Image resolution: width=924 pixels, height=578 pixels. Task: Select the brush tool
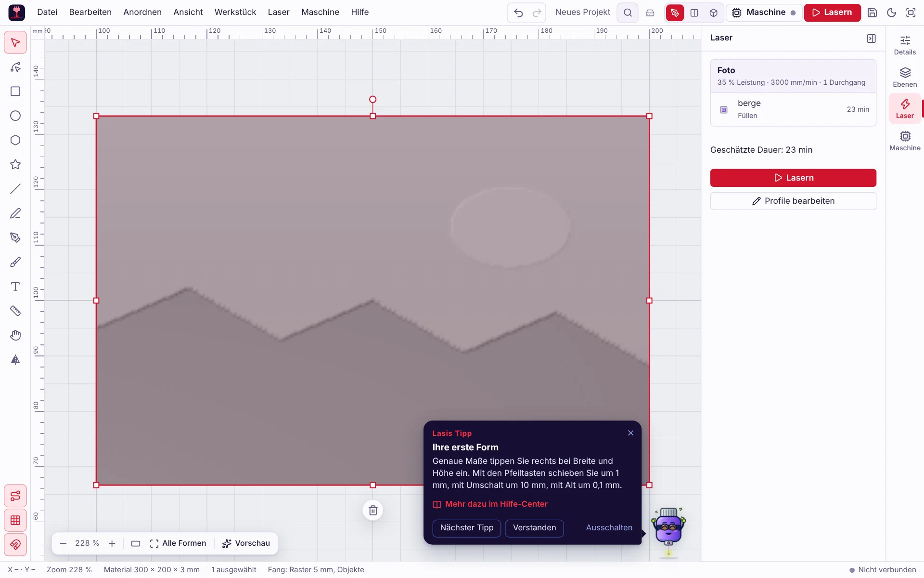click(x=15, y=262)
